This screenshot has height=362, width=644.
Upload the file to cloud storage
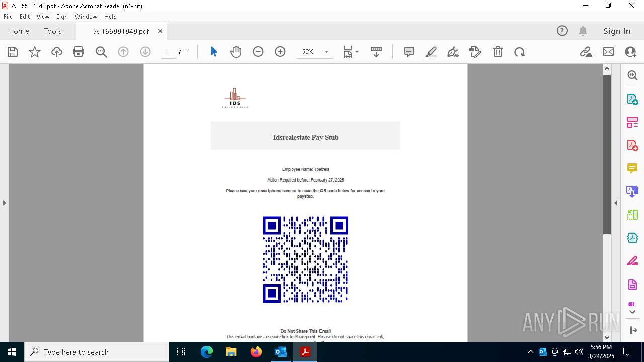click(x=57, y=52)
